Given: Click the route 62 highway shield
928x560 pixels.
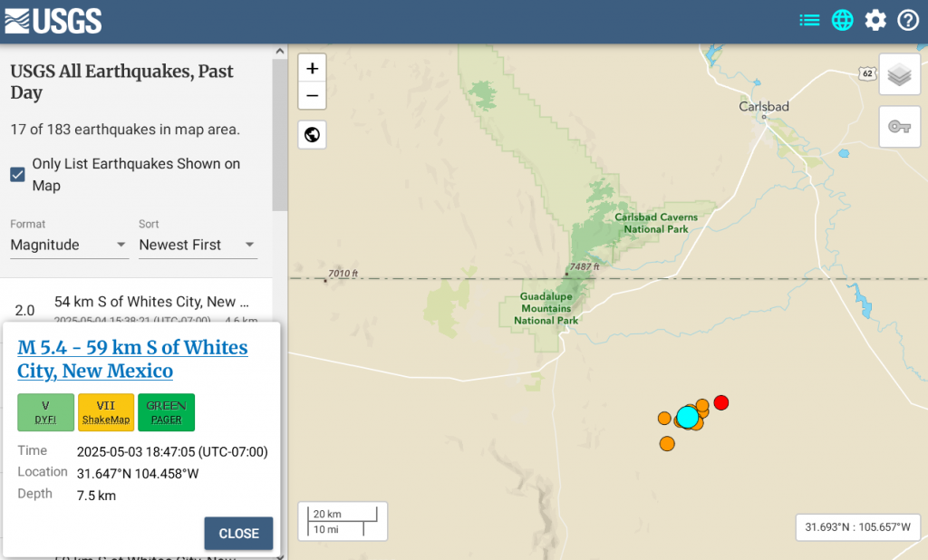Looking at the screenshot, I should 867,73.
